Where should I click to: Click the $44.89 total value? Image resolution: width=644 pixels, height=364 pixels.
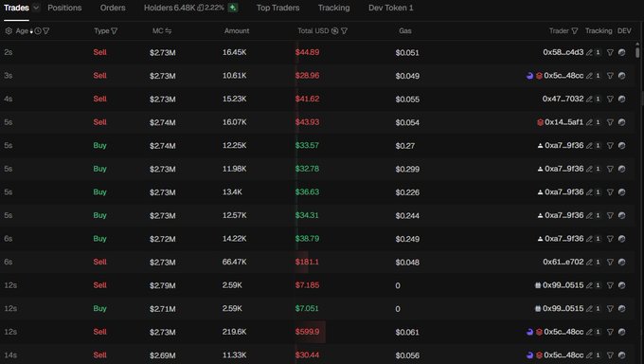click(x=307, y=52)
